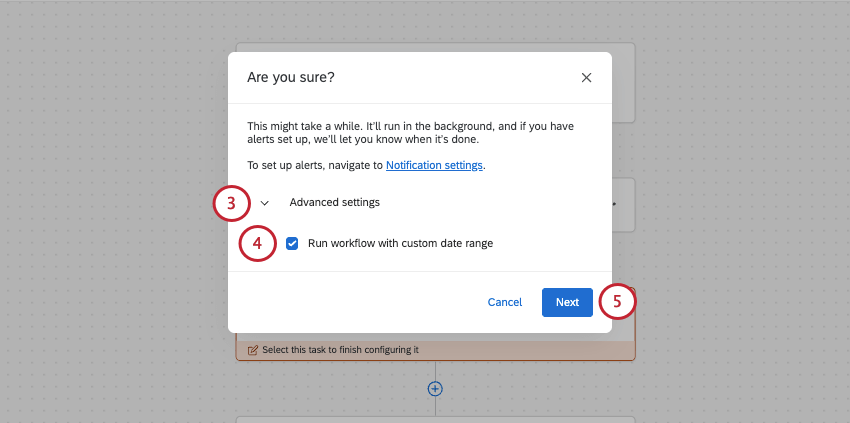Image resolution: width=850 pixels, height=423 pixels.
Task: Click the workflow card below the plus icon
Action: click(x=435, y=419)
